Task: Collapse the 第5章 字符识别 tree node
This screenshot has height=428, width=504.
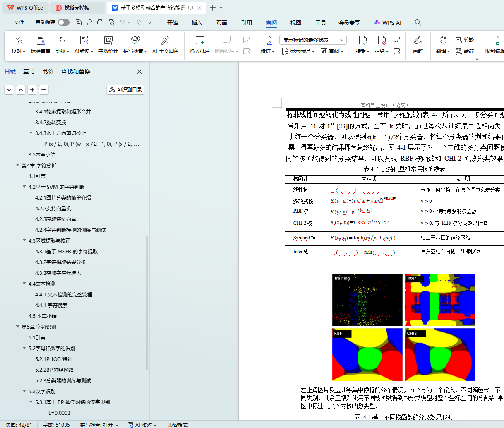Action: tap(18, 327)
